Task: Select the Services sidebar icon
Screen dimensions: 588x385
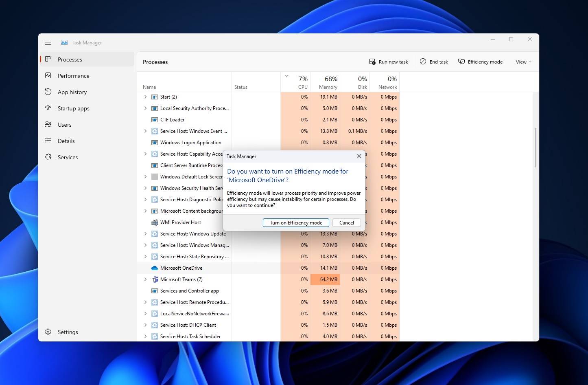Action: point(48,157)
